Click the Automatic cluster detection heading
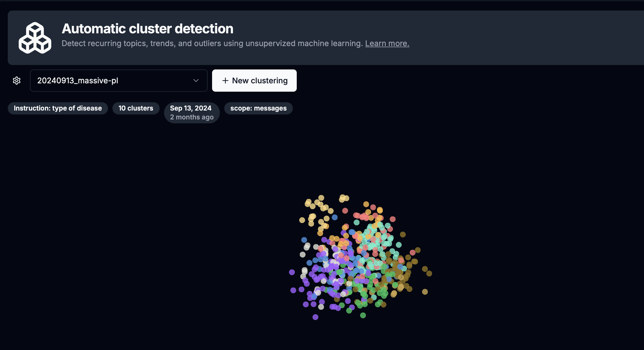Screen dimensions: 644x350 pyautogui.click(x=147, y=29)
